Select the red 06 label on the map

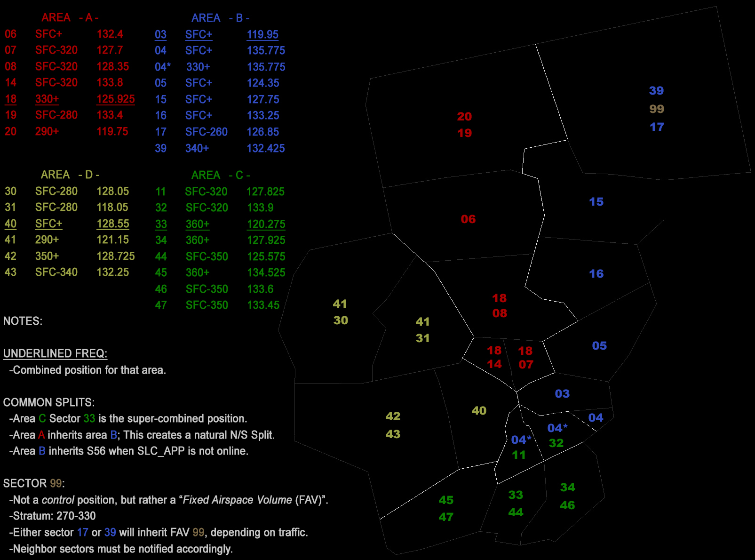(468, 219)
